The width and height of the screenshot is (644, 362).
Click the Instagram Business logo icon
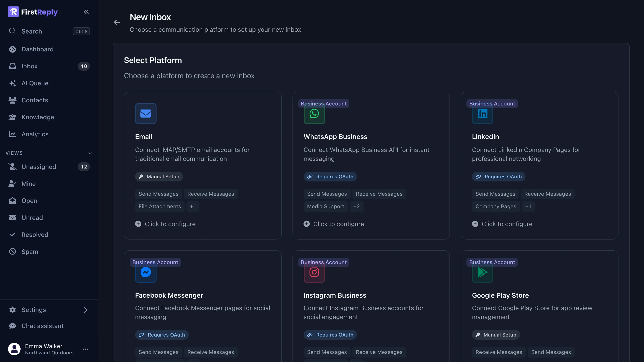314,272
